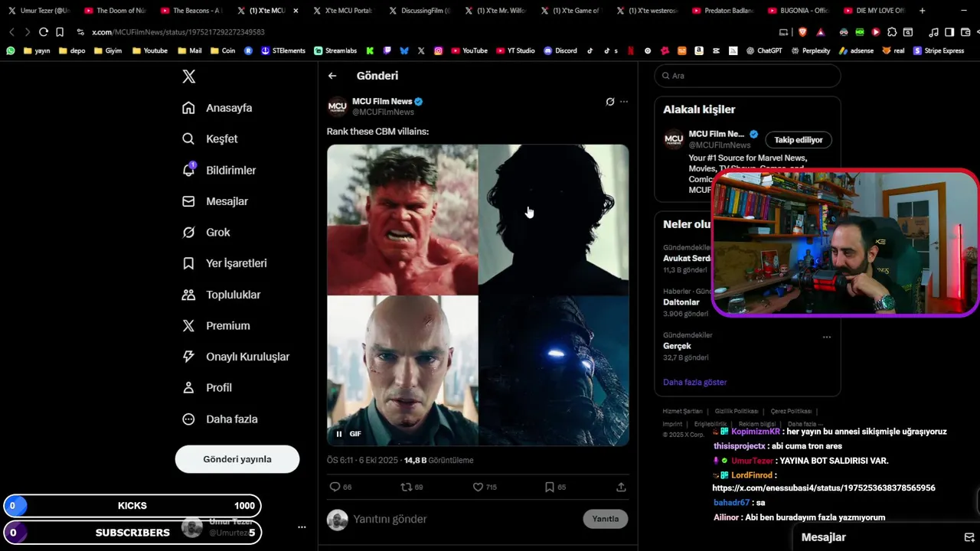
Task: Open options for Gerçek trend
Action: point(826,337)
